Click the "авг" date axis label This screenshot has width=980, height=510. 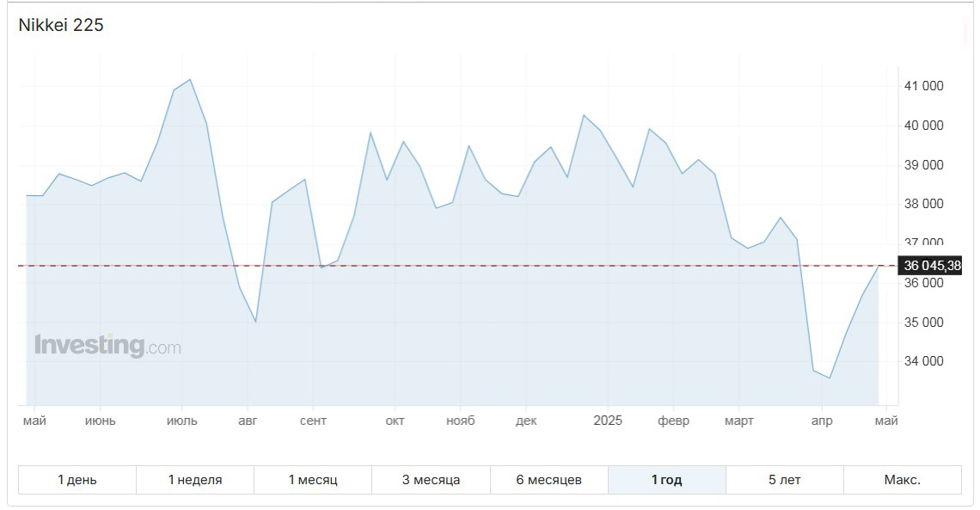click(x=248, y=421)
